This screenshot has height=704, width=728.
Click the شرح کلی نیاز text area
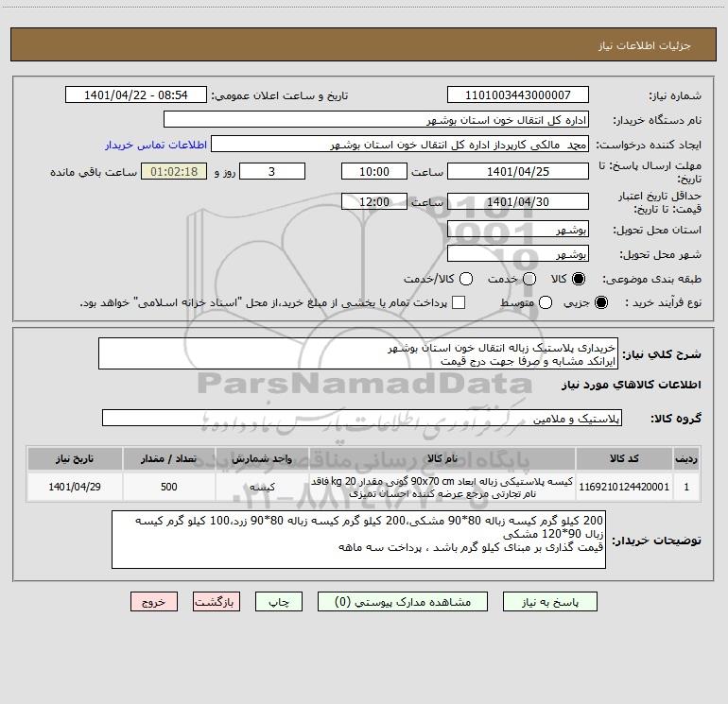click(358, 353)
